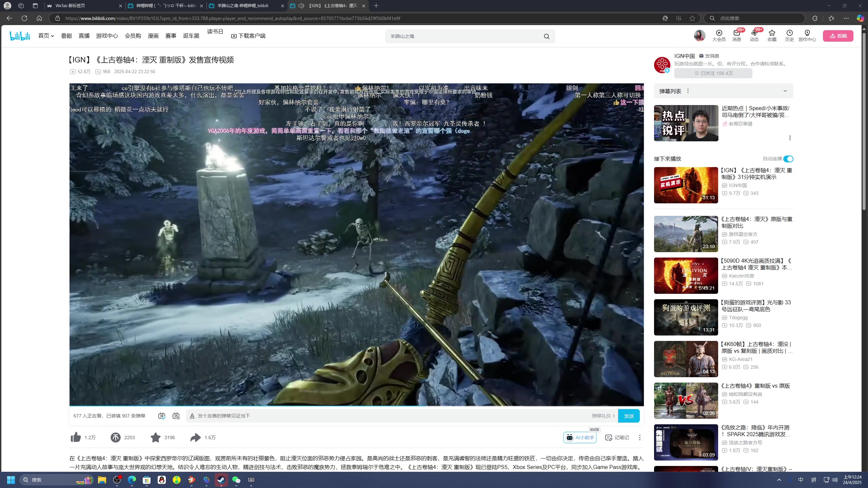This screenshot has width=868, height=488.
Task: Open 番剧 in the navigation bar
Action: [x=66, y=36]
